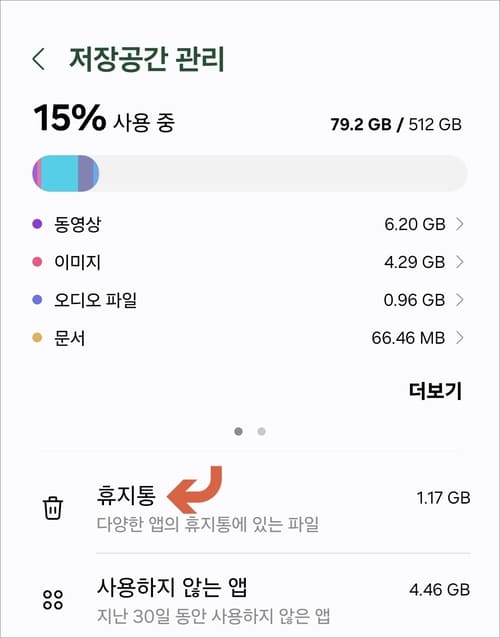Expand 이미지 4.29 GB chevron
The width and height of the screenshot is (500, 638).
[x=460, y=262]
